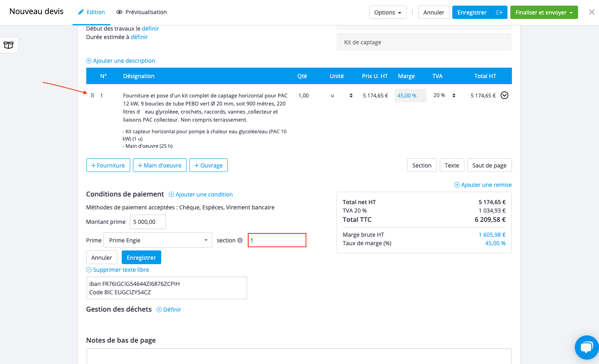Click the Main d'oeuvre (25 h) component line
Screen dimensions: 599x364
[148, 146]
